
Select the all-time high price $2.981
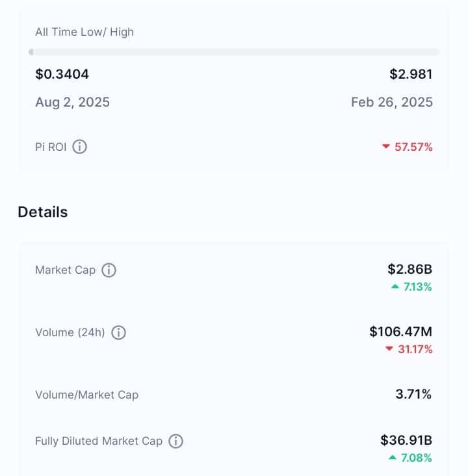pos(411,74)
